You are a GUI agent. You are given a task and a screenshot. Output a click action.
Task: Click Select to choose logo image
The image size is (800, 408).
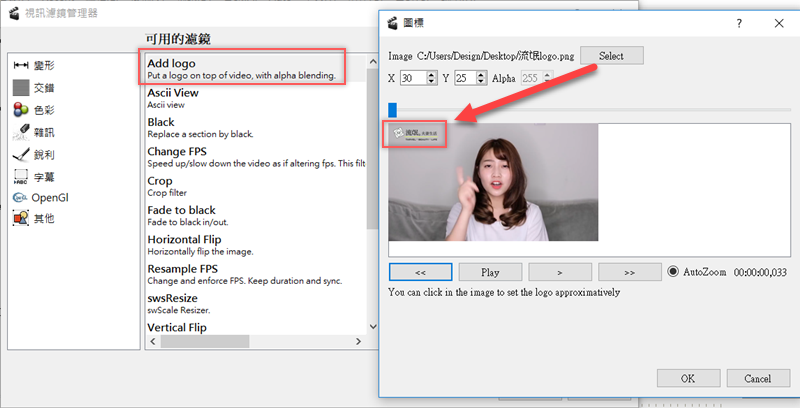point(612,56)
